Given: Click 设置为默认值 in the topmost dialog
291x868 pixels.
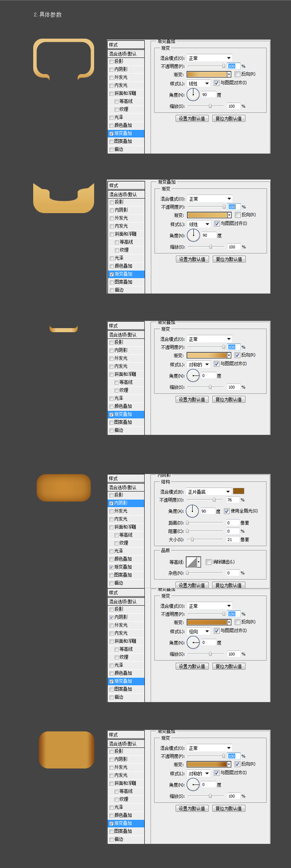Looking at the screenshot, I should [x=191, y=119].
